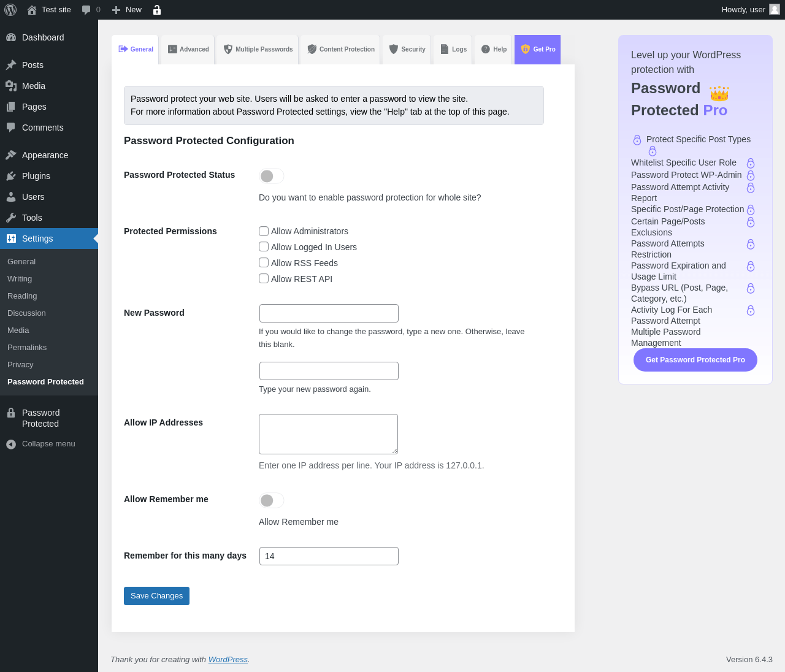The image size is (785, 672).
Task: Click the Save Changes button
Action: [x=156, y=596]
